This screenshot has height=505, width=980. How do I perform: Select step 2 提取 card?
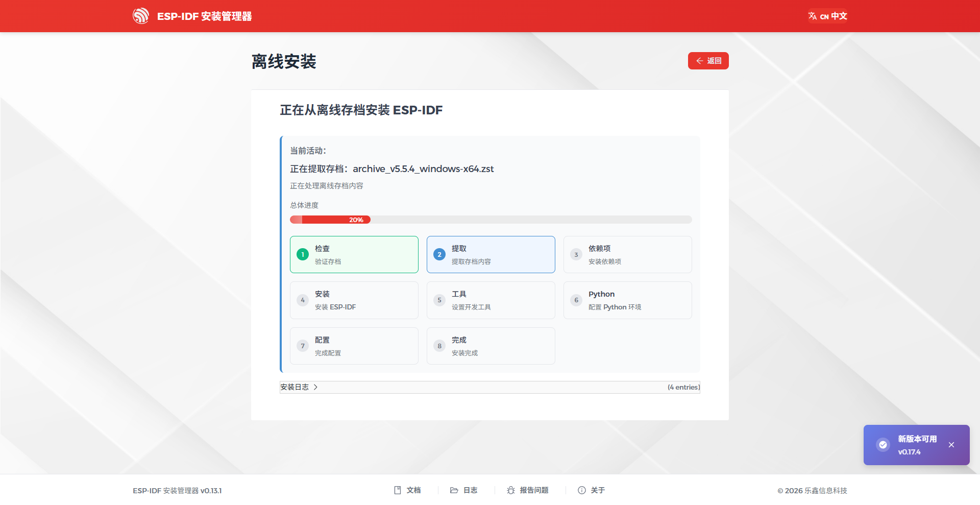point(491,254)
